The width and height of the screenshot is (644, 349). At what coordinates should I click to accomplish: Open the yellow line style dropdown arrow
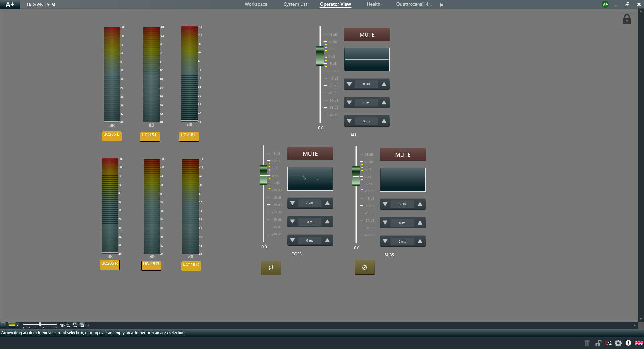(17, 325)
